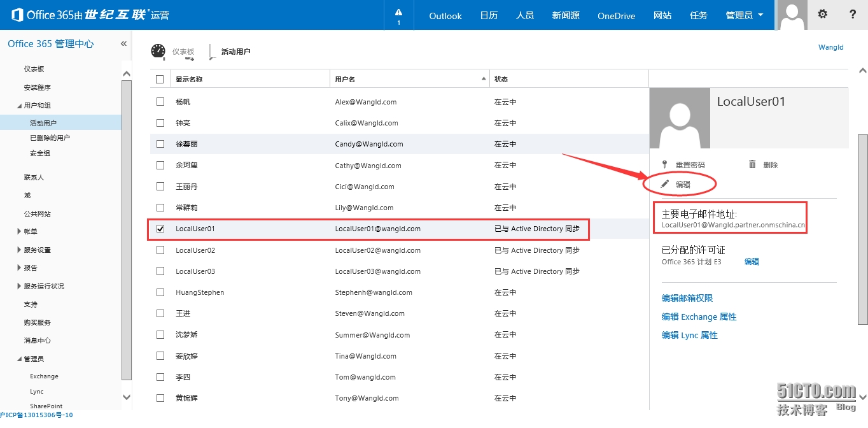This screenshot has width=868, height=428.
Task: Open the 管理员 dropdown menu
Action: point(744,15)
